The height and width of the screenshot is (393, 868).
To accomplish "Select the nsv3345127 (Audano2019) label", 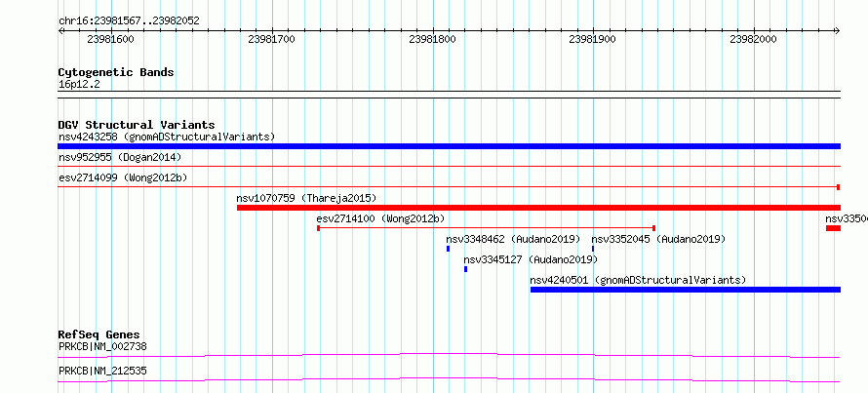I will pos(531,259).
